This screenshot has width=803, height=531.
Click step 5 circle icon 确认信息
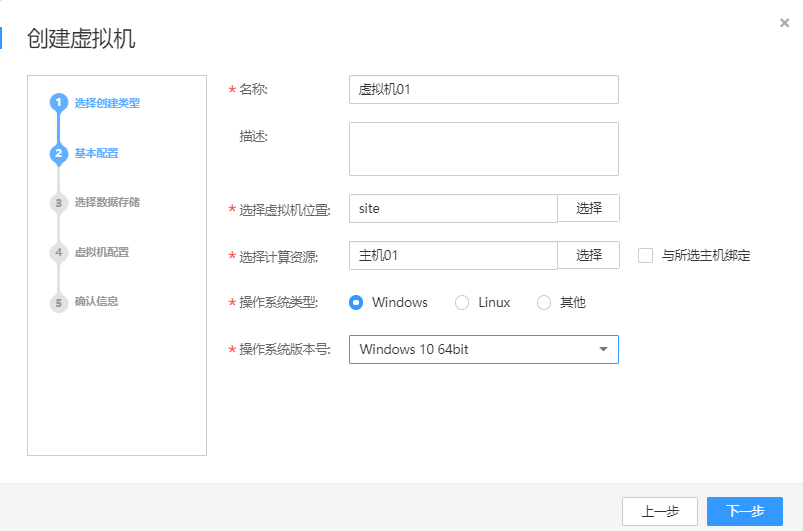[59, 302]
